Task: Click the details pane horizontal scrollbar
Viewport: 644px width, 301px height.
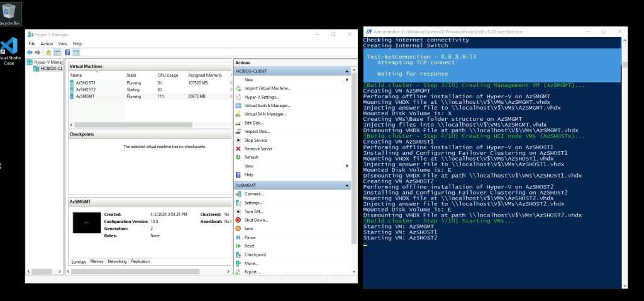Action: click(x=135, y=271)
